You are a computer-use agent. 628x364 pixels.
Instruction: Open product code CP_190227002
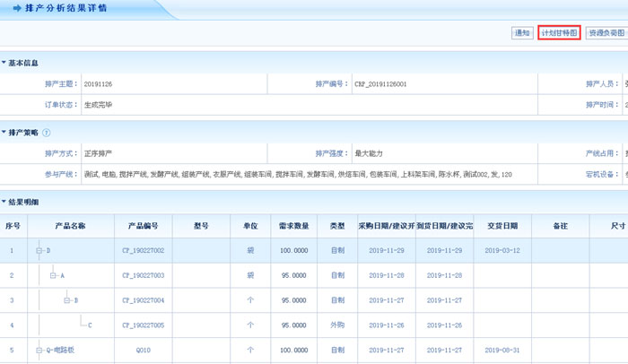tap(143, 250)
